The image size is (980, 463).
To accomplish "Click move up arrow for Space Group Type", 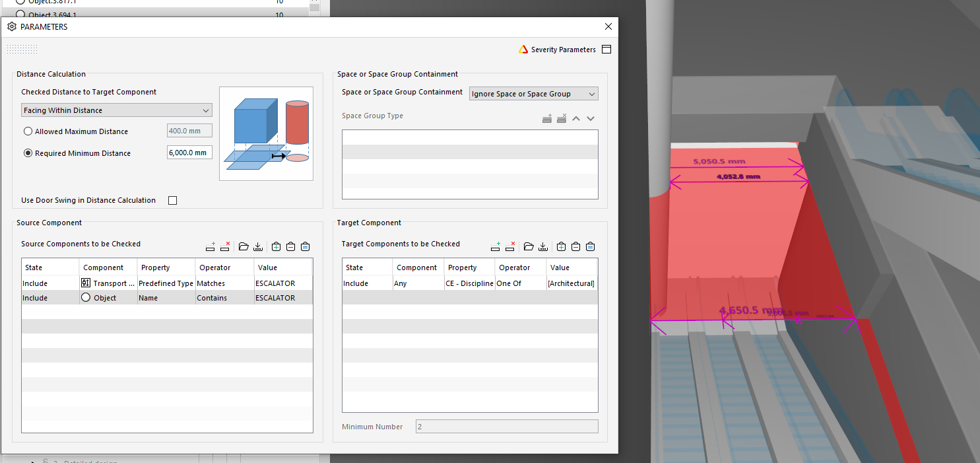I will click(576, 118).
